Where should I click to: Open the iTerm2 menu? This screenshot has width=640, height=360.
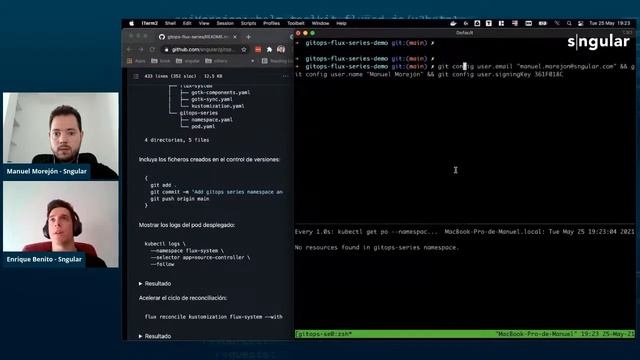click(x=149, y=23)
